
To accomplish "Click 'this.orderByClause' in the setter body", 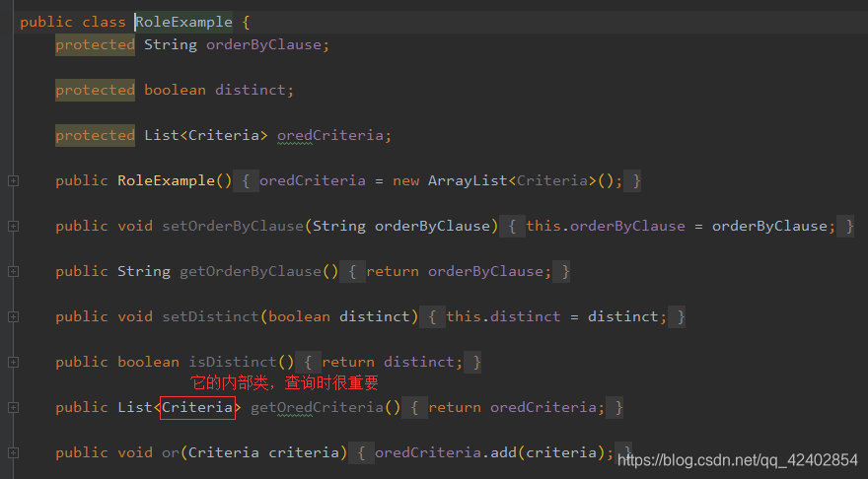I will (605, 227).
